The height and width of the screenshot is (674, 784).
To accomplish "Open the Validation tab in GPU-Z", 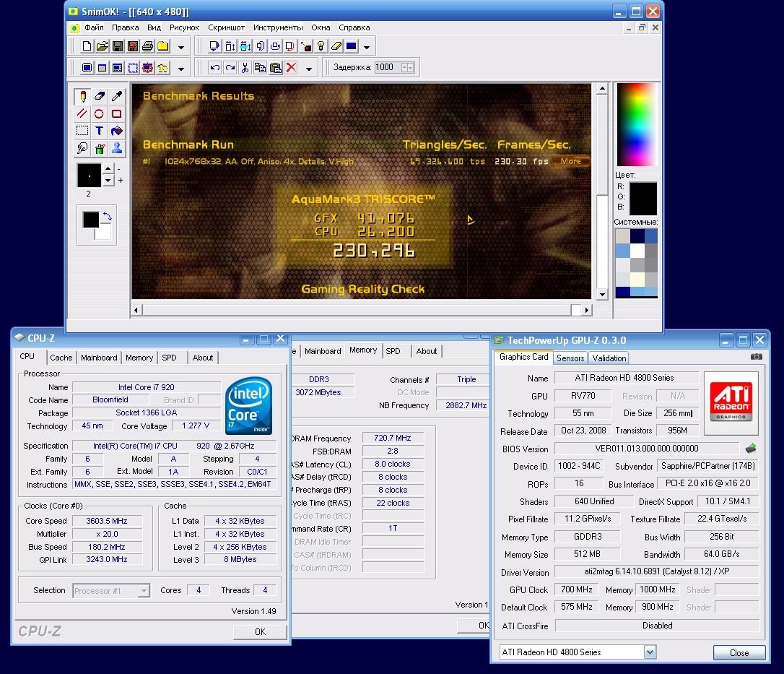I will point(609,358).
